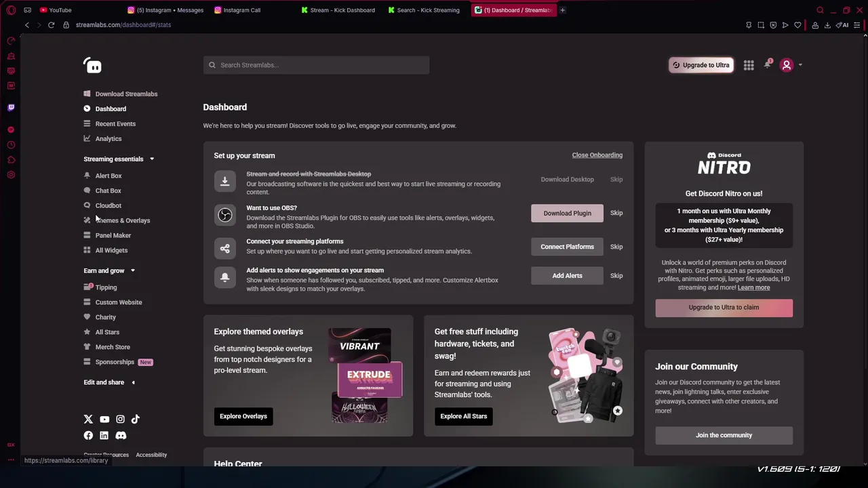Viewport: 868px width, 488px height.
Task: Skip the Connect Platforms step
Action: [x=616, y=247]
